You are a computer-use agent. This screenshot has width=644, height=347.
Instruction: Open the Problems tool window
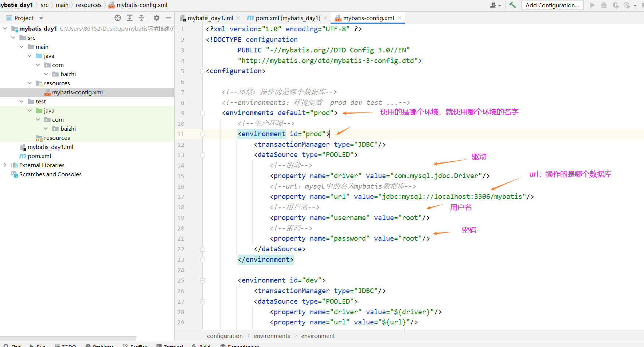100,346
